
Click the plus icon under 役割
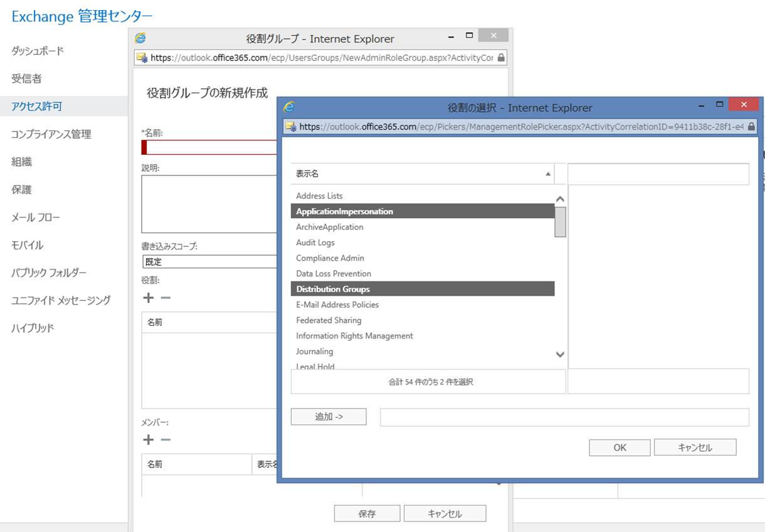click(x=148, y=298)
